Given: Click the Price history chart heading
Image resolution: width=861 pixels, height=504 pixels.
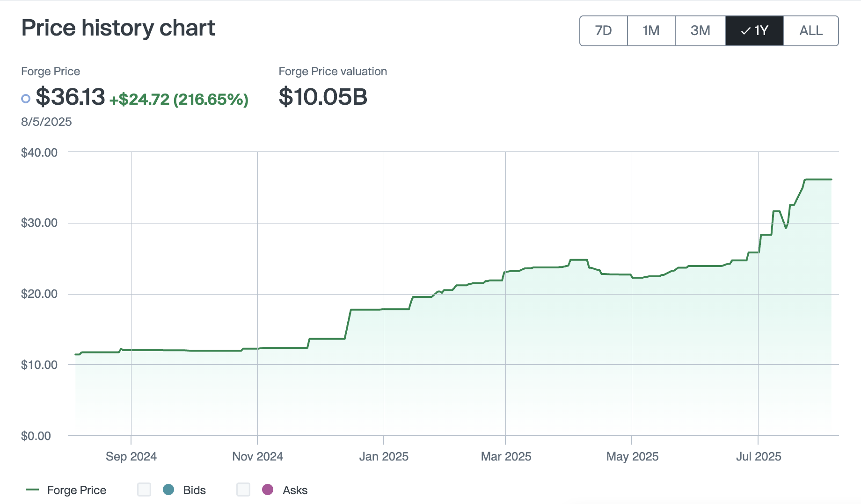Looking at the screenshot, I should (118, 28).
